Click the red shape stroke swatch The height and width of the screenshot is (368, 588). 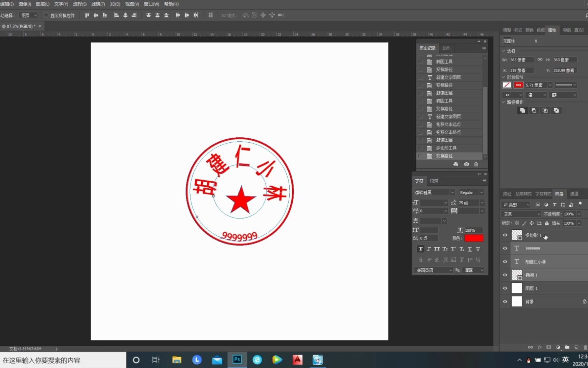[x=518, y=85]
